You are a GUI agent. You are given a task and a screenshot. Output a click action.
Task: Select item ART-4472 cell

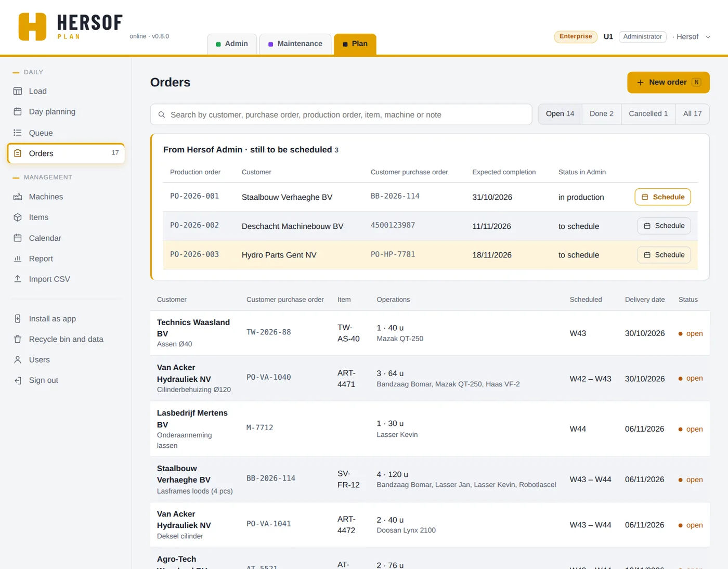pos(346,525)
